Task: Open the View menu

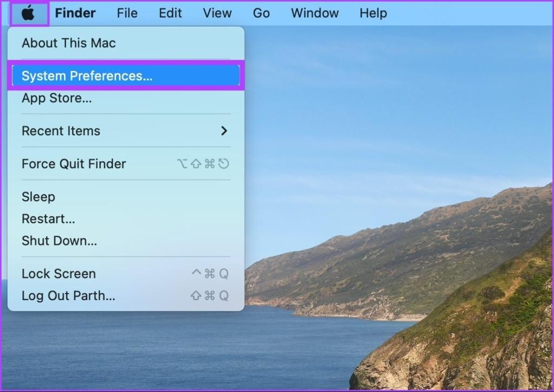Action: [x=217, y=13]
